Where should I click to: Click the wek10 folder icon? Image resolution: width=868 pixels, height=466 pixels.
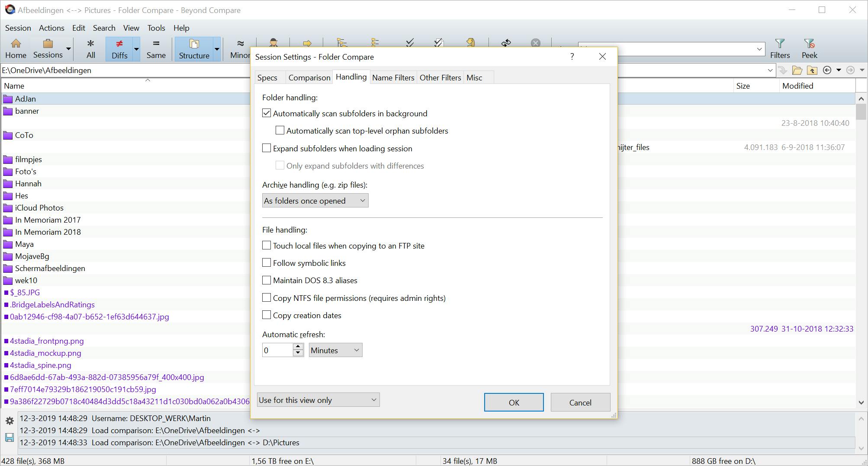click(x=8, y=281)
